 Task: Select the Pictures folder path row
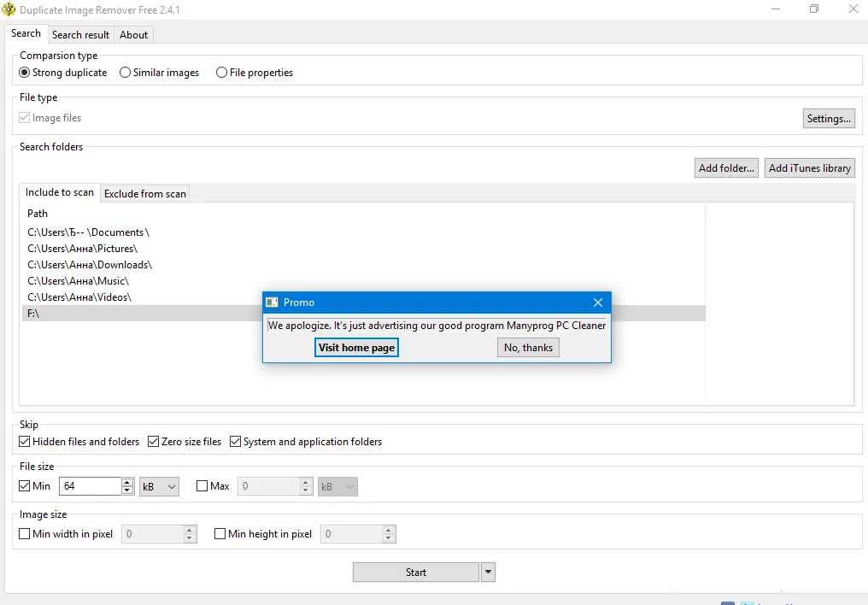[x=82, y=249]
